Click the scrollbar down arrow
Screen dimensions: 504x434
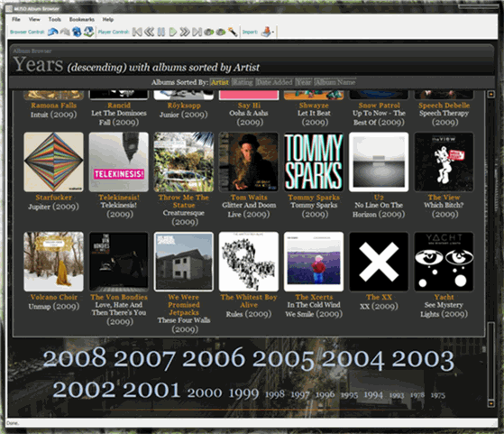coord(490,403)
